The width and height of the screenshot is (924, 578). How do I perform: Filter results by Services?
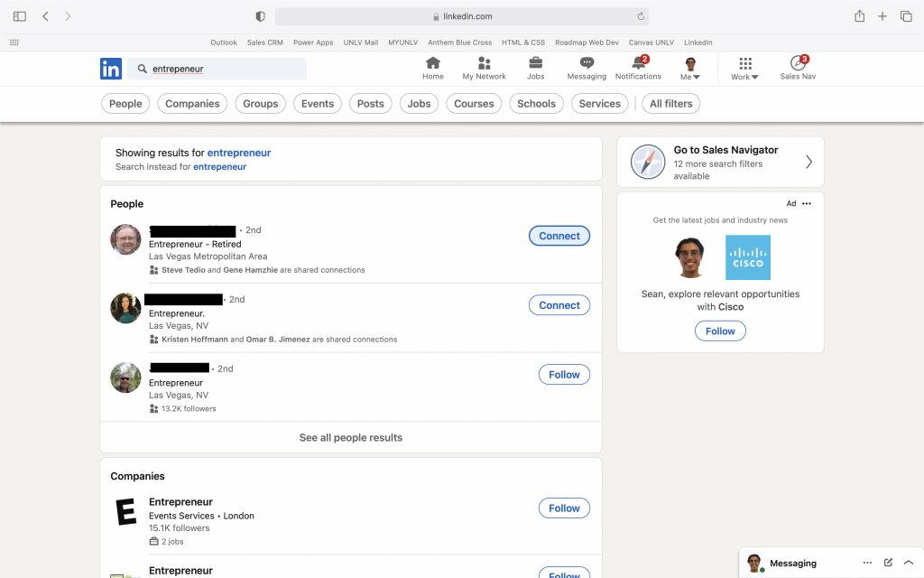pos(599,104)
